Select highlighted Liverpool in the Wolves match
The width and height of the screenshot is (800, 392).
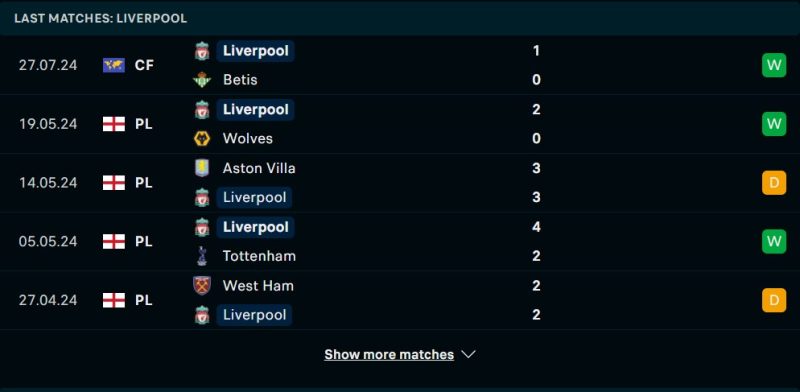pyautogui.click(x=255, y=110)
